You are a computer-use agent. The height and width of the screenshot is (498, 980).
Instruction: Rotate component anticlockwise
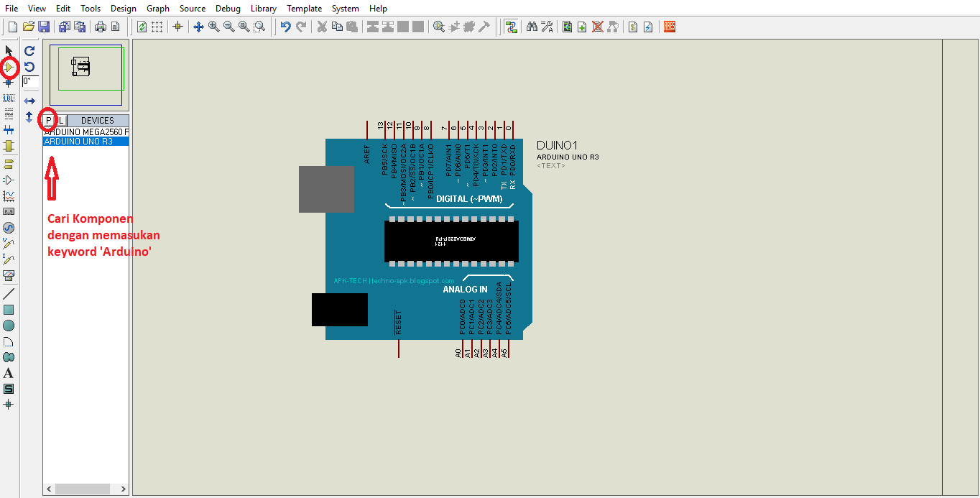tap(29, 67)
